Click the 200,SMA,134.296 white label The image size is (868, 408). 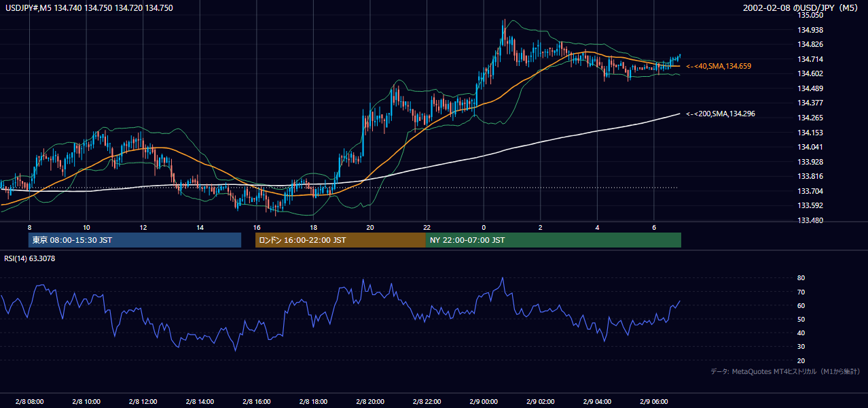(721, 114)
